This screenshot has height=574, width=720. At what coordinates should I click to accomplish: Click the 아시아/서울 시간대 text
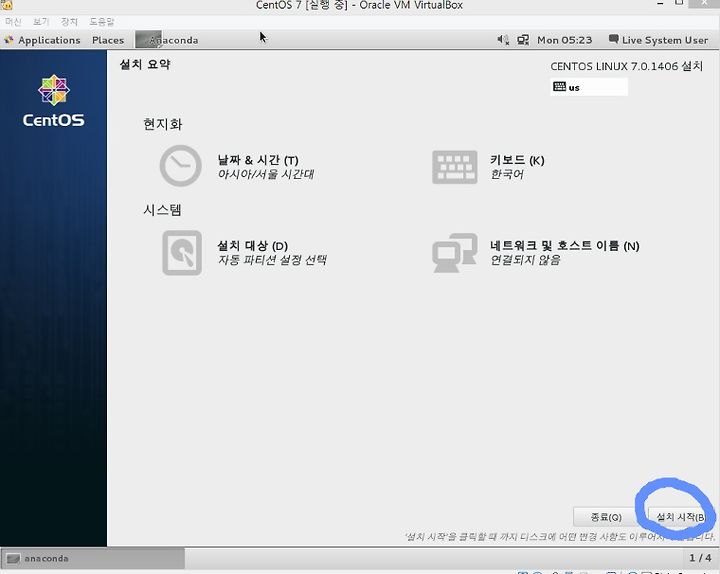265,174
